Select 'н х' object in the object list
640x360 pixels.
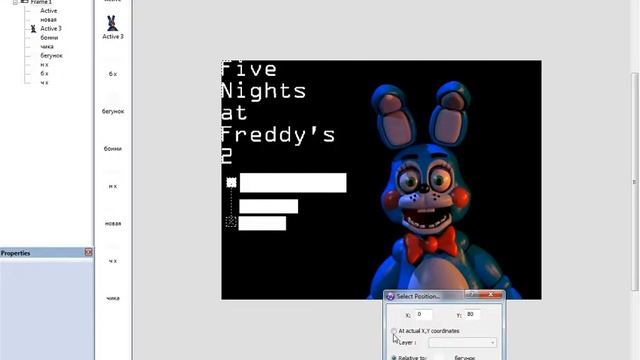[113, 186]
